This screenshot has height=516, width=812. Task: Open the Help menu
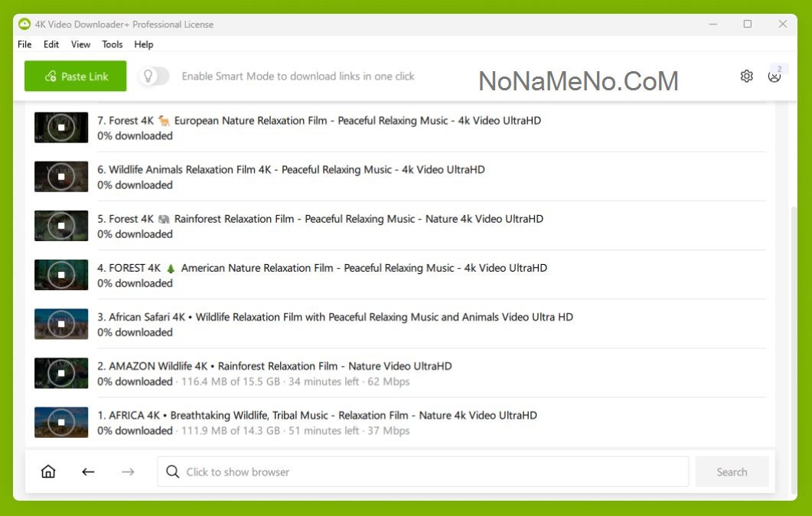click(144, 44)
